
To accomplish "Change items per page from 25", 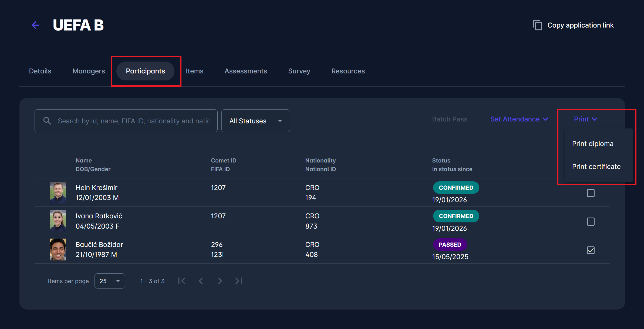I will pos(110,281).
